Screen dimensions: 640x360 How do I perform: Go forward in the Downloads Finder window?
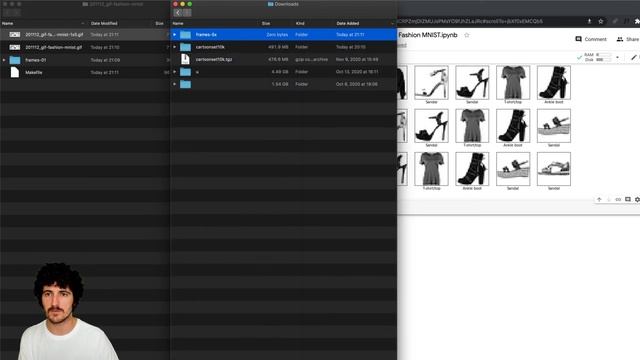[x=187, y=13]
